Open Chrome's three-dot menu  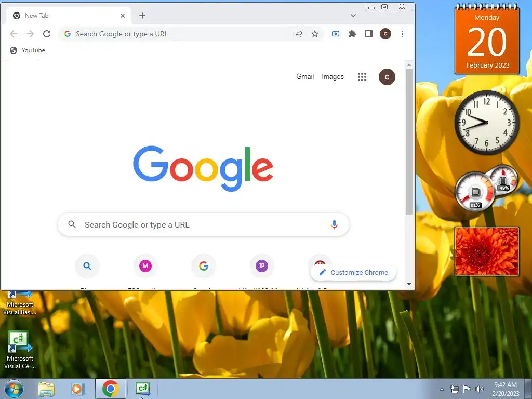click(x=403, y=34)
